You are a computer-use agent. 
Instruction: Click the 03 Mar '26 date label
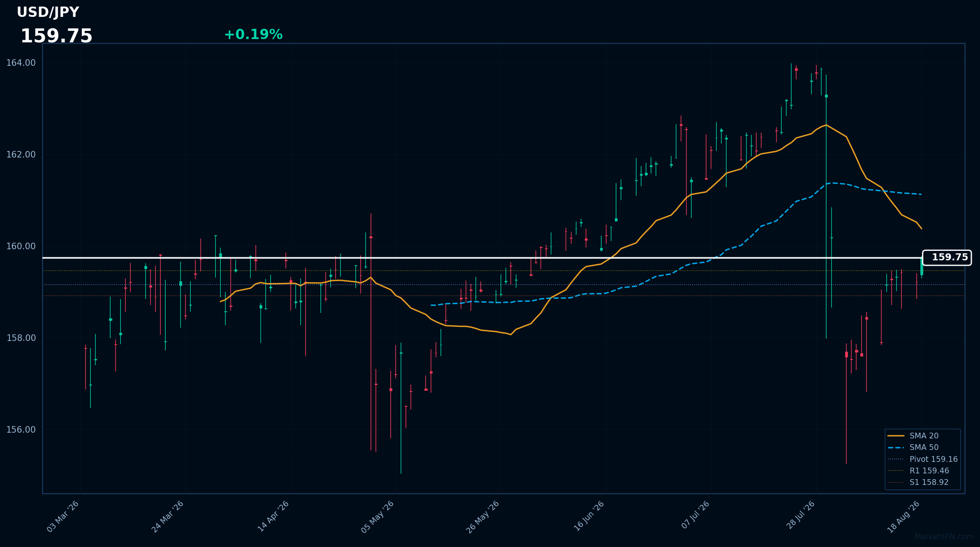point(63,517)
